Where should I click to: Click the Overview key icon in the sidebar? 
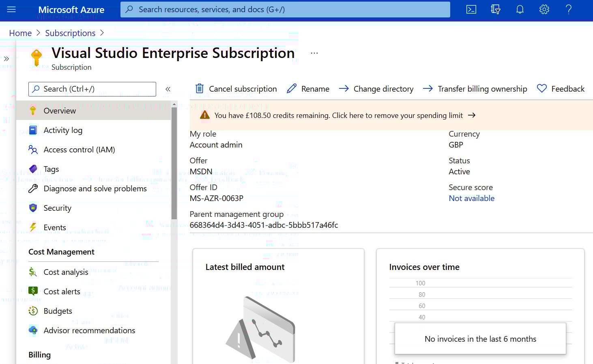click(33, 111)
